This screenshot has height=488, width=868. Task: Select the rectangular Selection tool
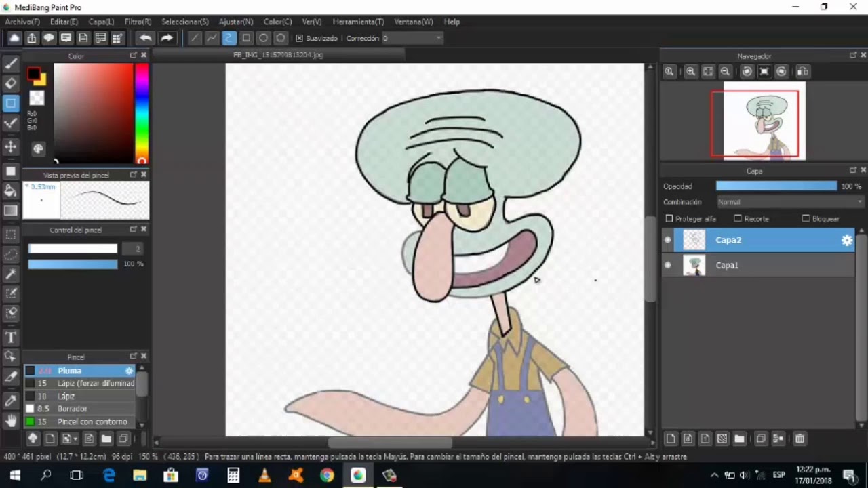11,235
